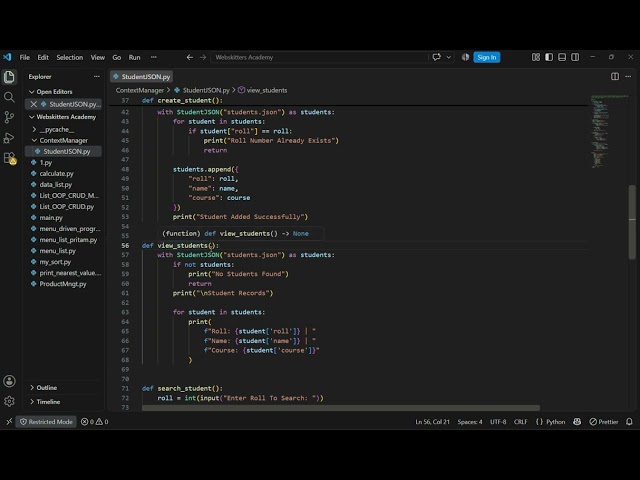The width and height of the screenshot is (640, 480).
Task: Open the Accounts menu icon
Action: point(9,381)
